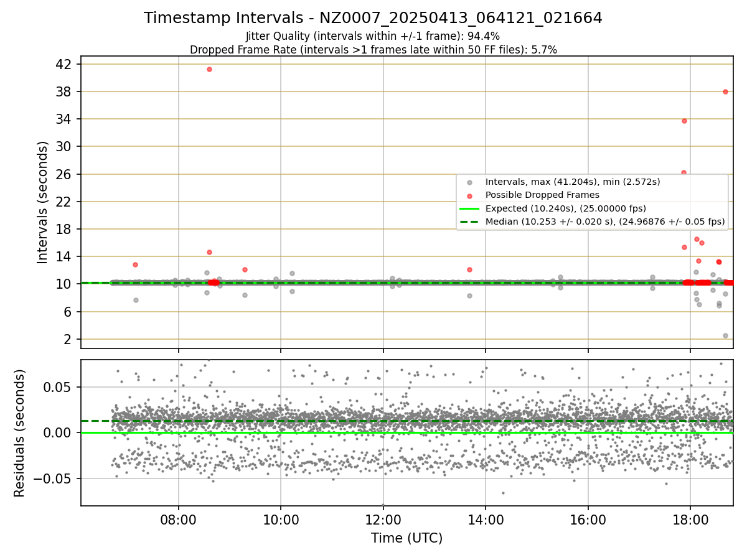747x560 pixels.
Task: Click legend entry 'Intervals, max (41.204s), min (2.572s)'
Action: [573, 182]
